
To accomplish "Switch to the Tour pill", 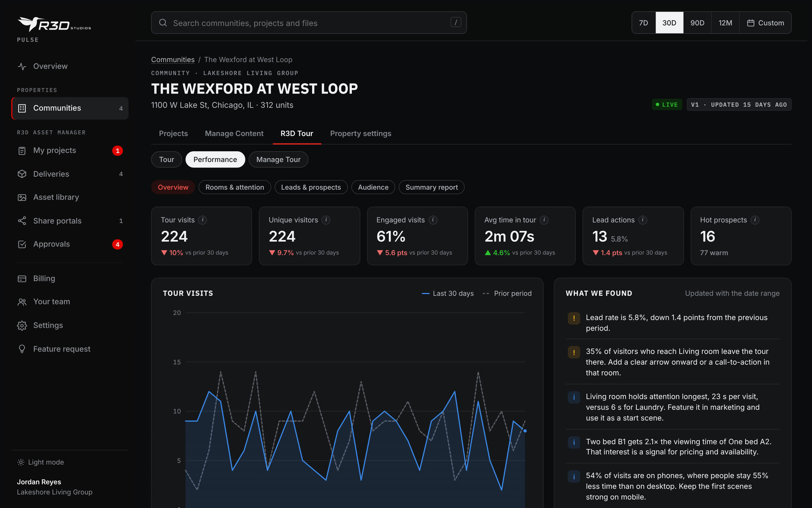I will coord(166,159).
